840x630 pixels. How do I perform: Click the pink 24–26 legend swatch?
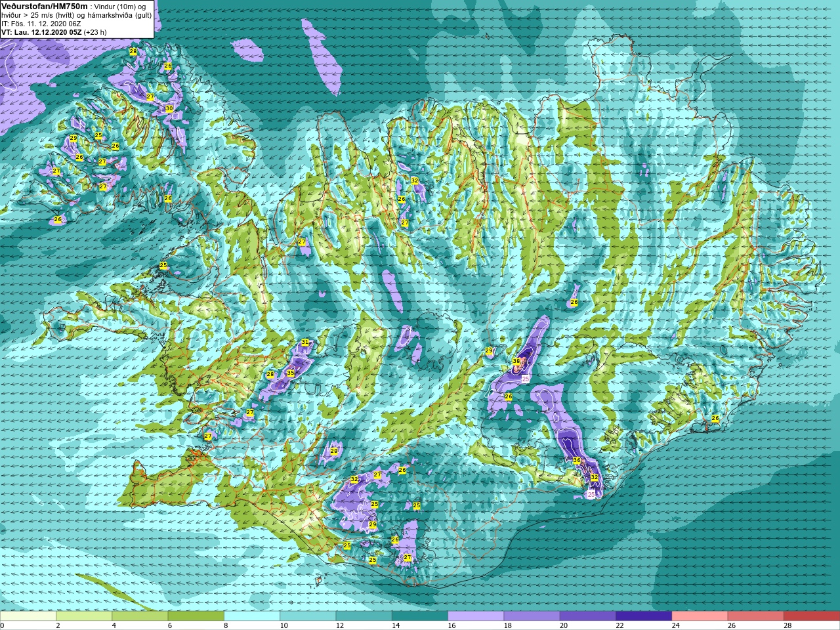coord(700,616)
